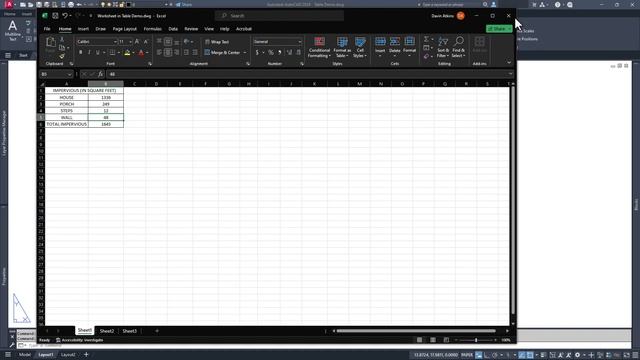Click Accessibility: Investigate in status bar
Image resolution: width=640 pixels, height=360 pixels.
(x=80, y=340)
